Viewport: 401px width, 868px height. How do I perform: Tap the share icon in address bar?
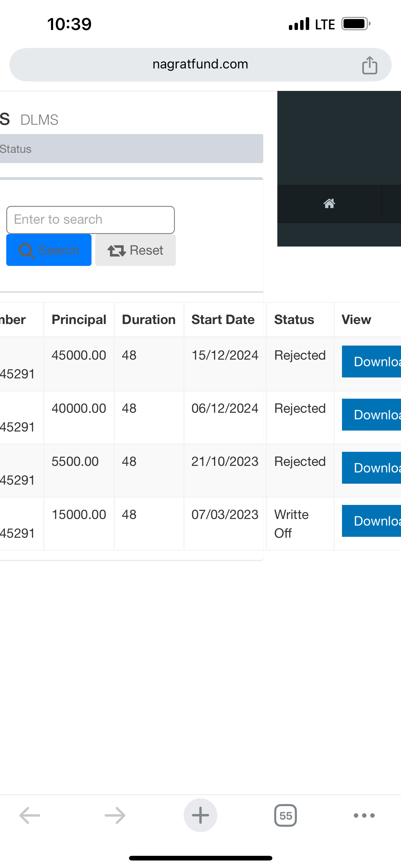369,65
